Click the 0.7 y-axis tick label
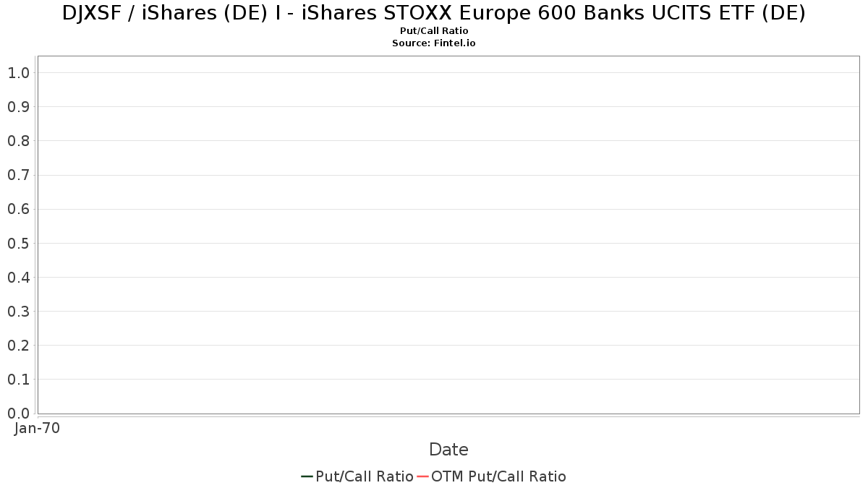868x488 pixels. coord(18,175)
